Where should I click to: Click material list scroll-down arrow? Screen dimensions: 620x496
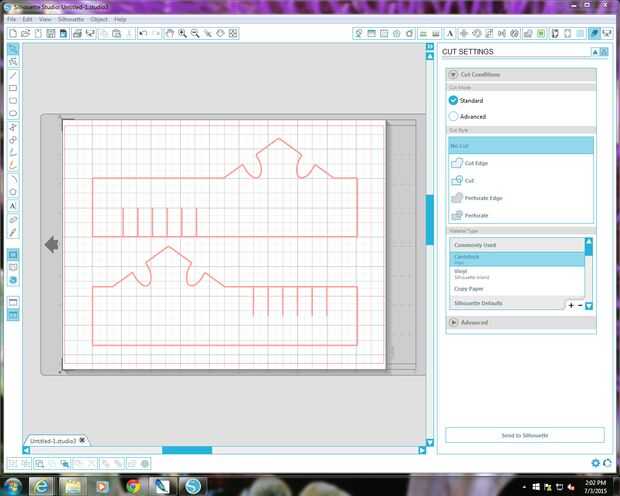589,306
